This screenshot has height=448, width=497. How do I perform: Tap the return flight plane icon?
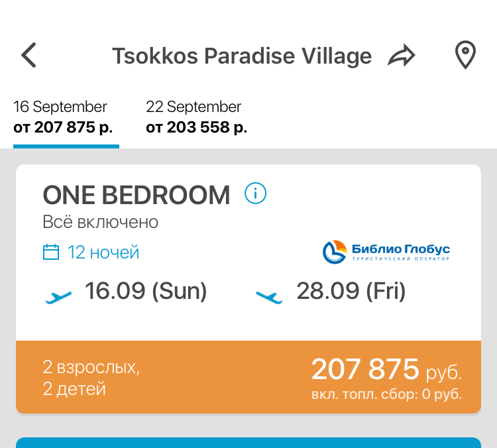pos(269,296)
